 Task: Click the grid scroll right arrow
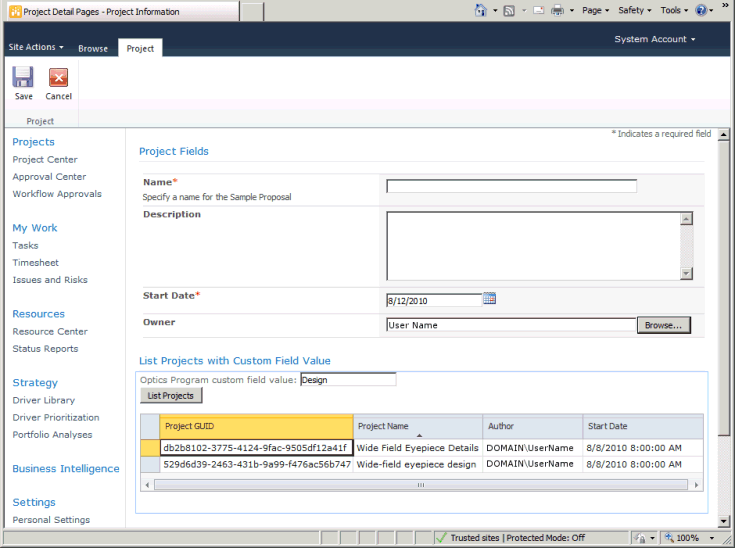(696, 485)
